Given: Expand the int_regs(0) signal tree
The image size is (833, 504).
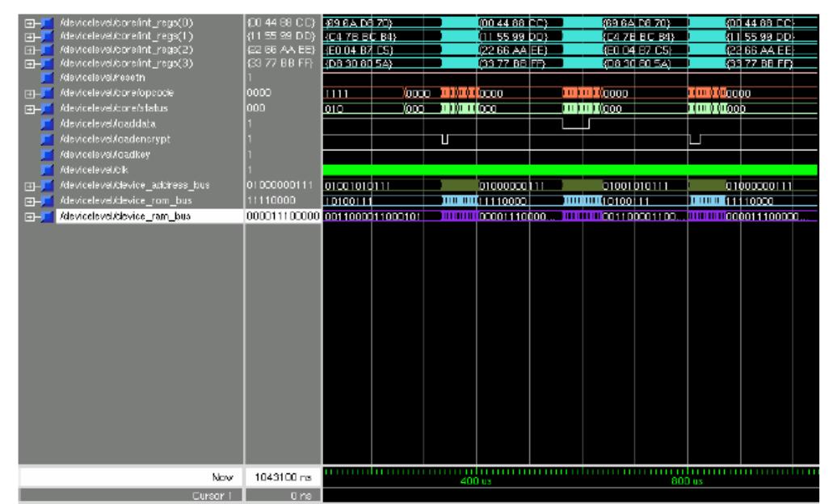Looking at the screenshot, I should tap(30, 23).
